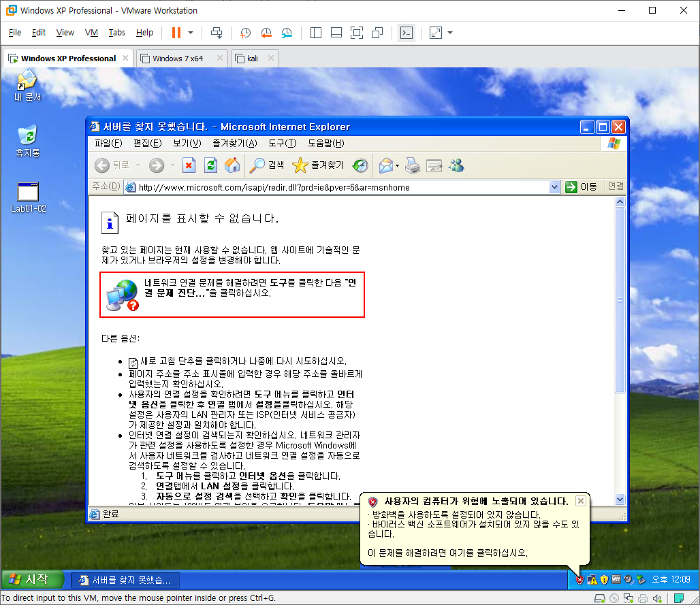Click the edit page icon in IE toolbar
The width and height of the screenshot is (700, 605).
434,165
